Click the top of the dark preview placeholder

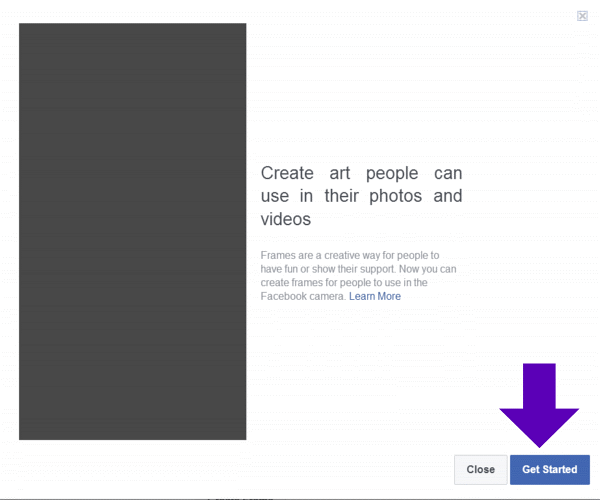(132, 40)
